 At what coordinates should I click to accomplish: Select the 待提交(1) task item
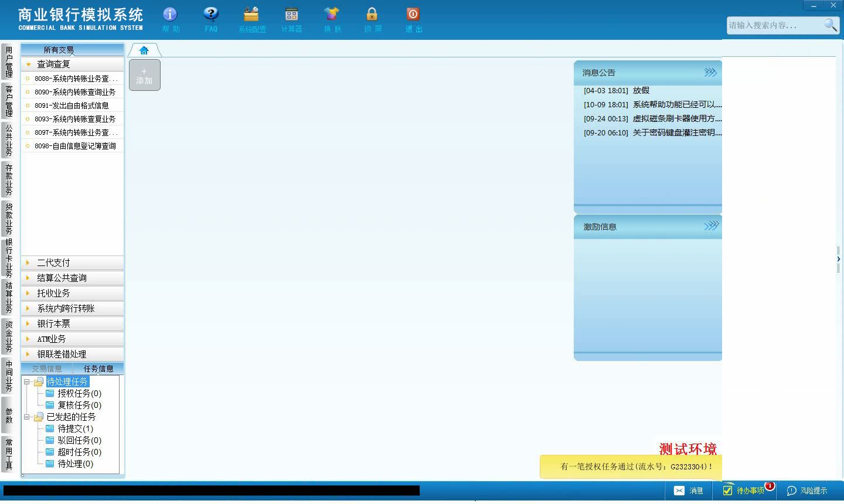(75, 428)
